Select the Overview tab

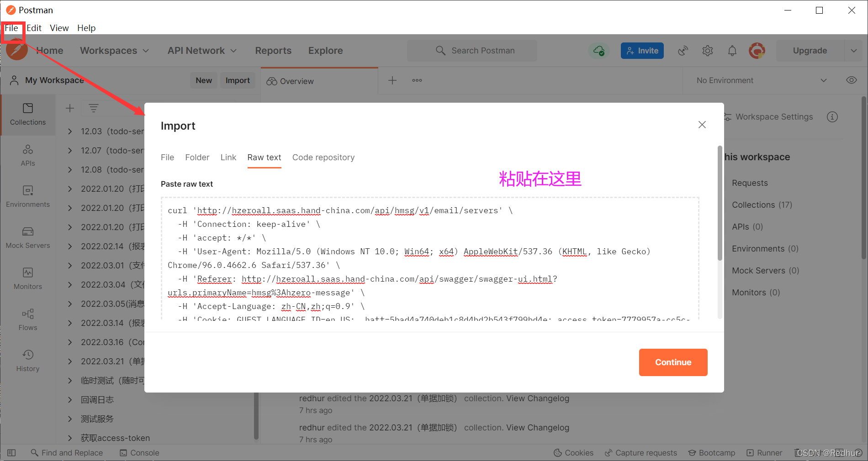(319, 81)
